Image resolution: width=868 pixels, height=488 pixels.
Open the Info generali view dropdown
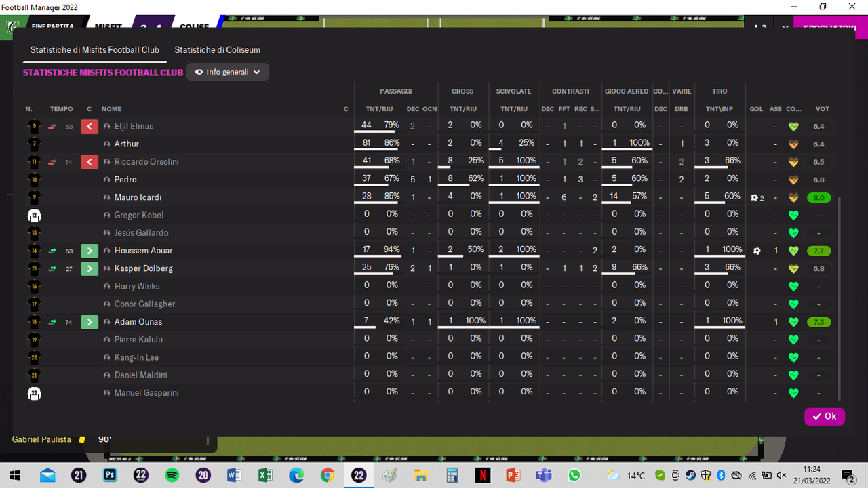pyautogui.click(x=228, y=72)
